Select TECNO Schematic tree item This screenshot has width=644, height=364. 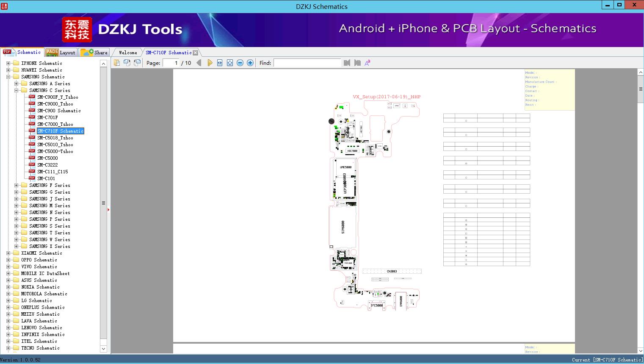click(40, 348)
